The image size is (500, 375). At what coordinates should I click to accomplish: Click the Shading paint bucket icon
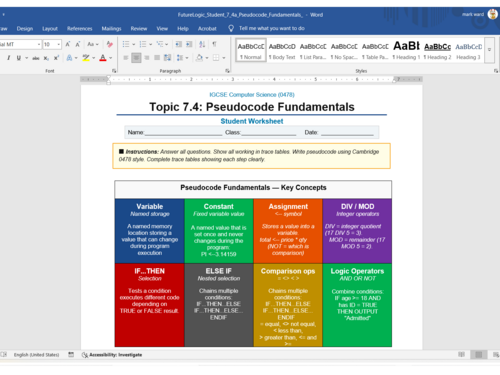click(x=199, y=58)
